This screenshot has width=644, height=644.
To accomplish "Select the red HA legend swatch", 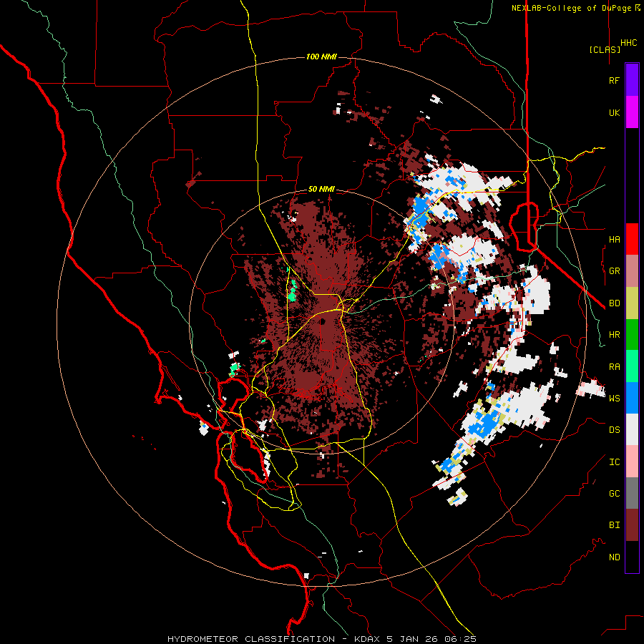I will (x=632, y=239).
